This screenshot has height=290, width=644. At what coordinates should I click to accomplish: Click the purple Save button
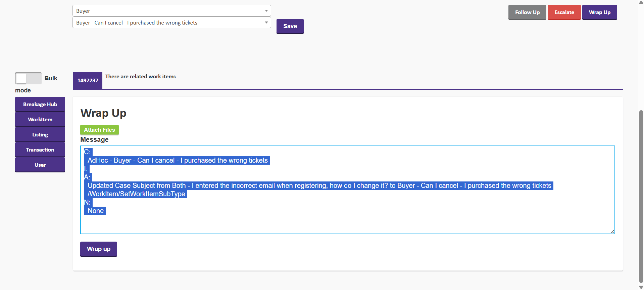coord(290,26)
